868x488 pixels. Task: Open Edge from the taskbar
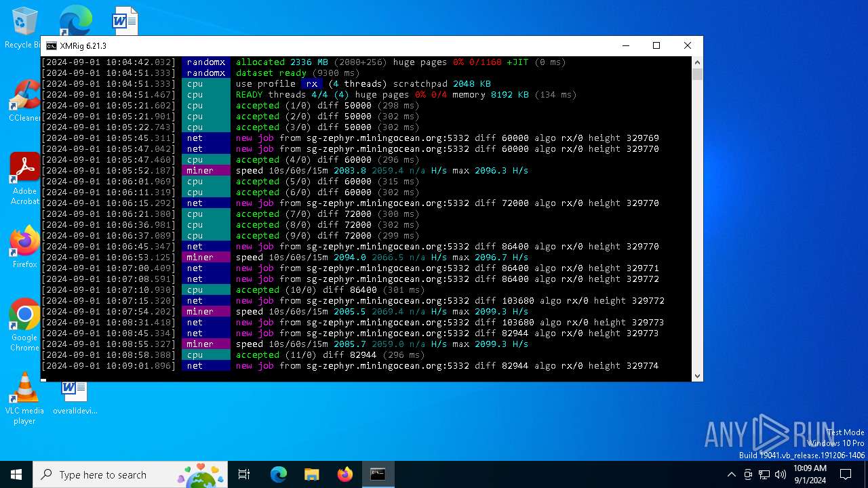pos(279,474)
